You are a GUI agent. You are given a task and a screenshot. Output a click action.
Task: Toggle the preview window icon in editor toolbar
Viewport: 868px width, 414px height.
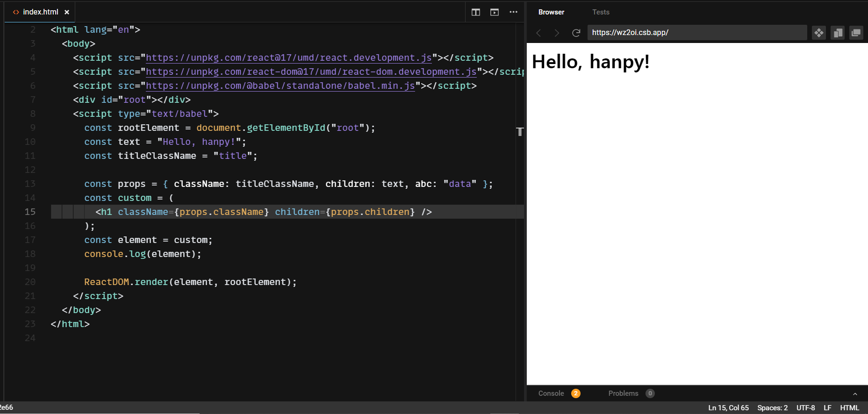pos(495,12)
